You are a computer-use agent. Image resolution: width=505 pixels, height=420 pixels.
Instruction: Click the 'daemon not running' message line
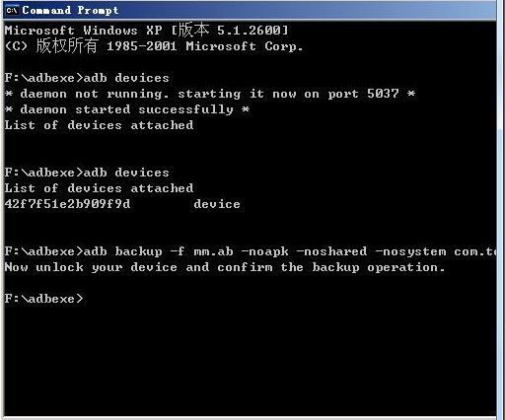click(210, 94)
